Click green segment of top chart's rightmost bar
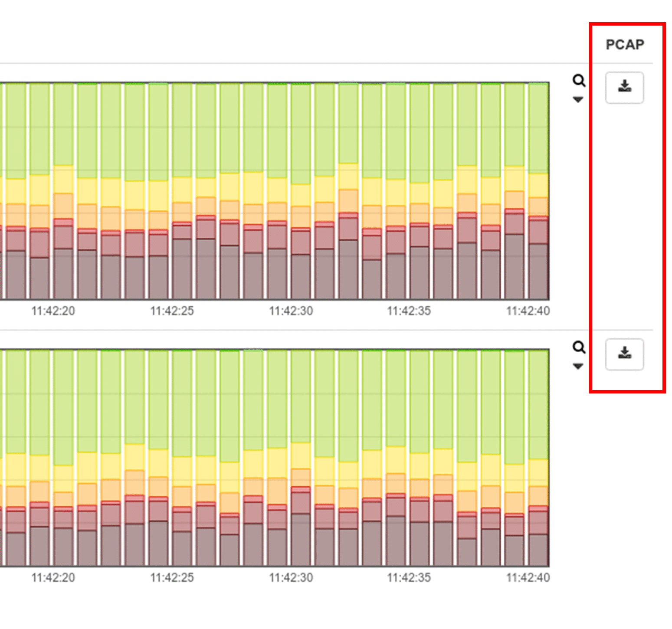The image size is (672, 629). click(538, 128)
